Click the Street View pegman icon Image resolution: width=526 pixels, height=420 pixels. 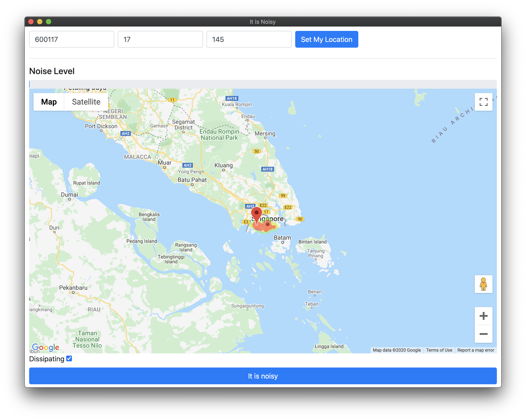pyautogui.click(x=483, y=284)
